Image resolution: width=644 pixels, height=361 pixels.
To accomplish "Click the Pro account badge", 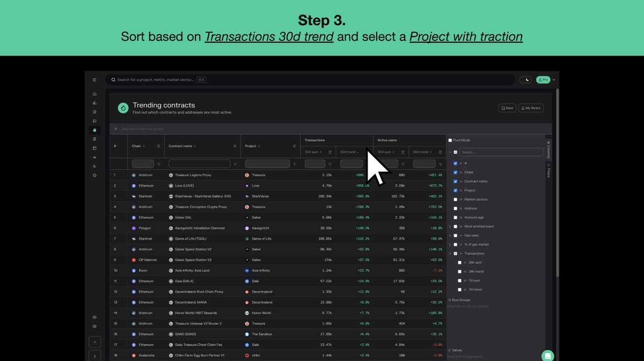I will (543, 80).
